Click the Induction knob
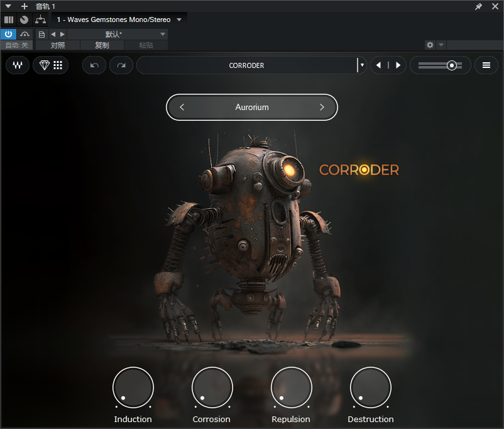Image resolution: width=504 pixels, height=429 pixels. (133, 387)
